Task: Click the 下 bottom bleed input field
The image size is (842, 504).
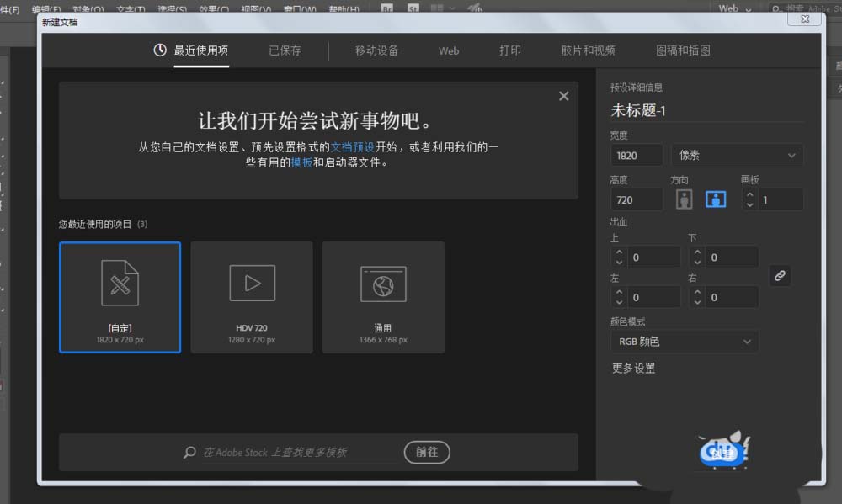Action: pyautogui.click(x=732, y=257)
